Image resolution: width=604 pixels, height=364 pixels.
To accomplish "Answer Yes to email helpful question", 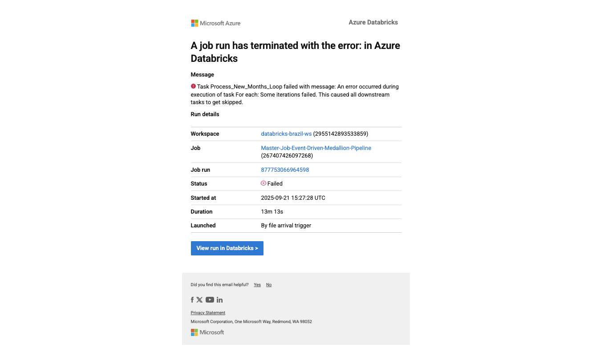I will 257,285.
